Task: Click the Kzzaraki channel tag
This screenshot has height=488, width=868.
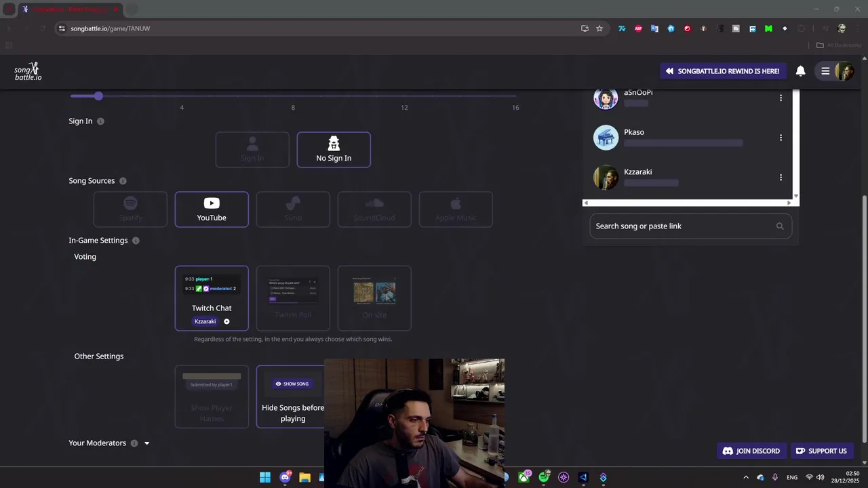Action: pos(205,321)
